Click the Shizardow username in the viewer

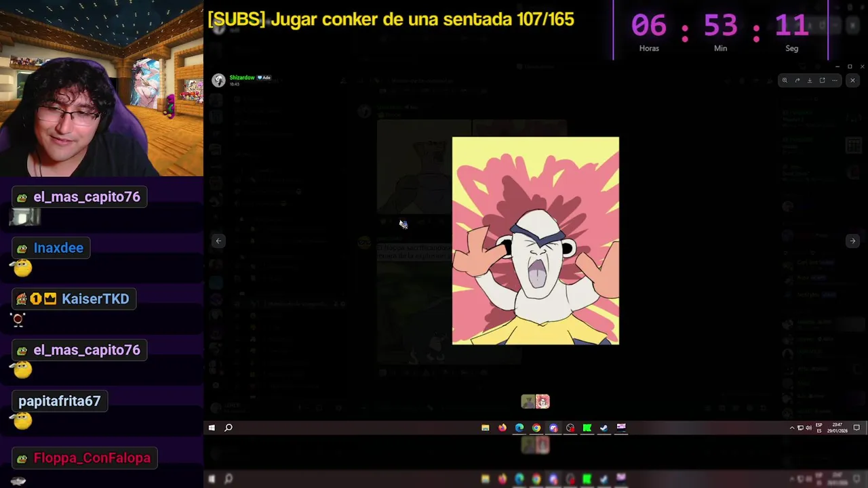coord(242,77)
